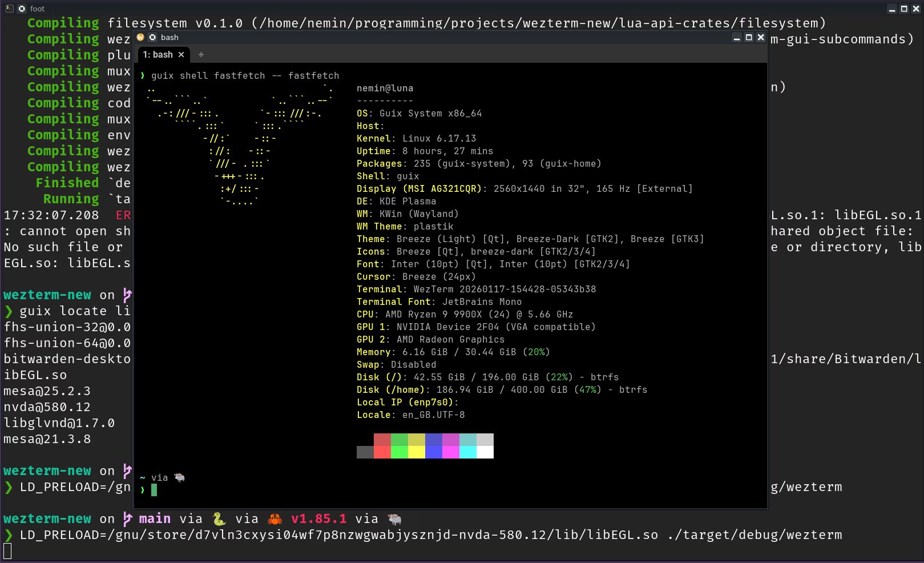Toggle maximize on the WezTerm window
This screenshot has height=563, width=924.
tap(748, 37)
